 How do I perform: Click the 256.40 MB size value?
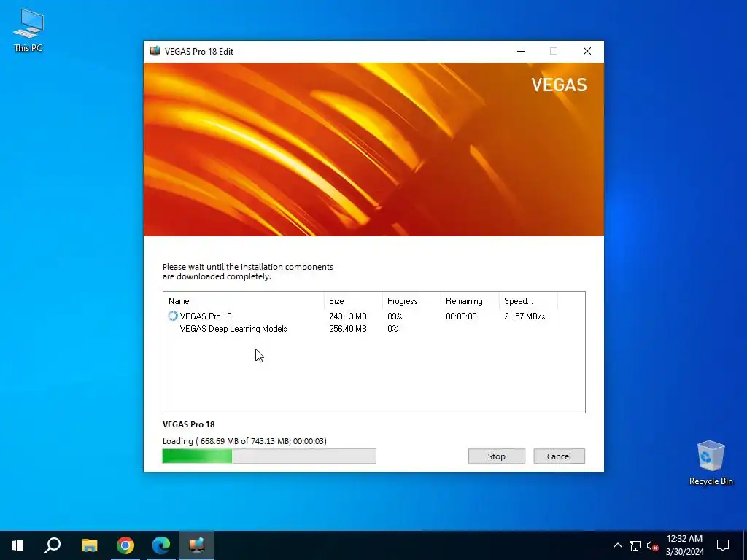[x=348, y=329]
